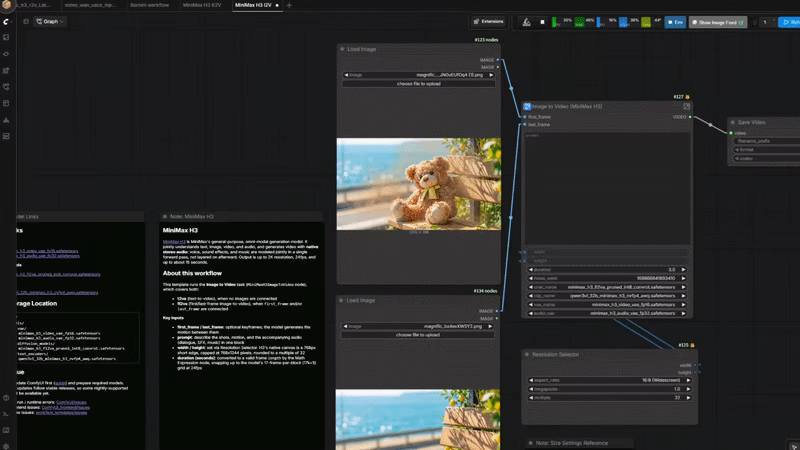Open the second Load Image file dropdown
800x450 pixels.
coord(418,327)
